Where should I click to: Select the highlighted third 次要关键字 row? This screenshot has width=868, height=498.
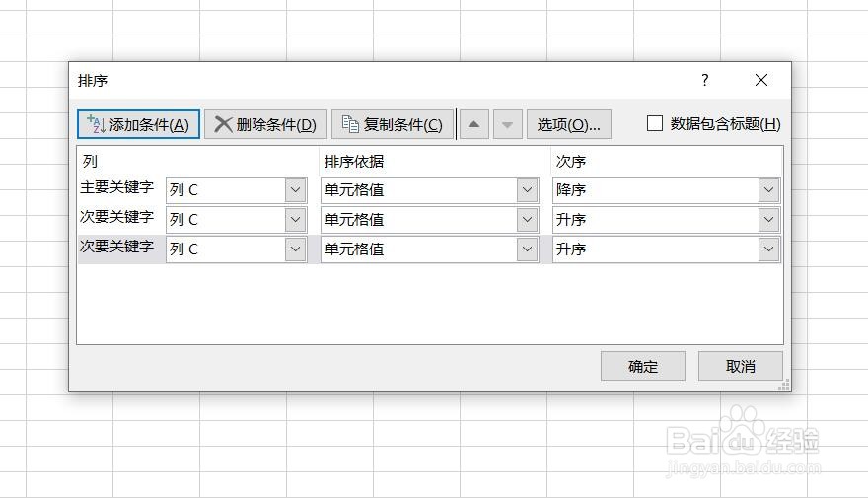(x=117, y=247)
